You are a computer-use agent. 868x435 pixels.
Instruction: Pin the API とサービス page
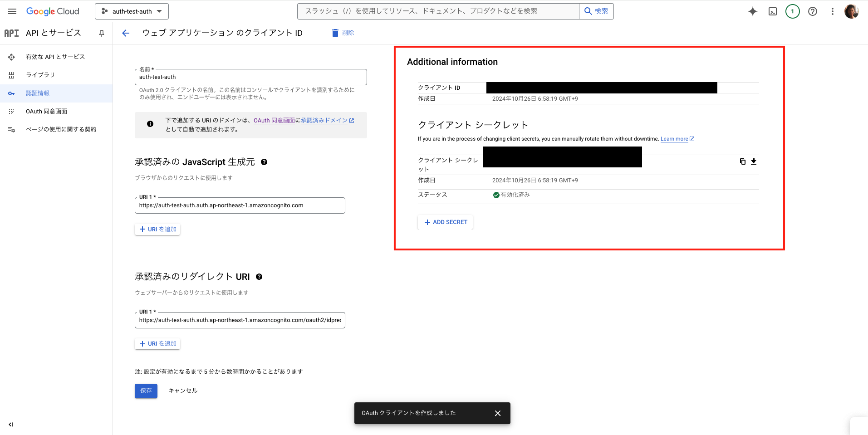tap(101, 33)
